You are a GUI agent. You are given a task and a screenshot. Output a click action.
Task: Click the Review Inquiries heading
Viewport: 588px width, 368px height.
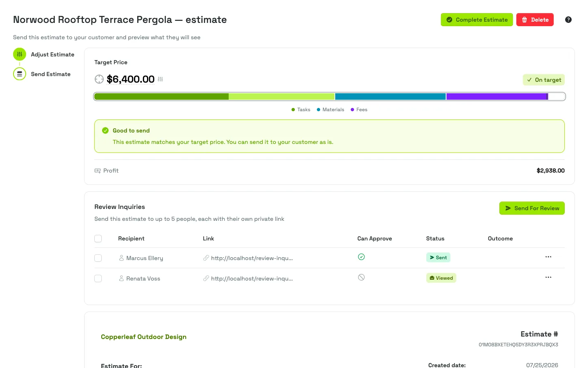click(x=120, y=207)
